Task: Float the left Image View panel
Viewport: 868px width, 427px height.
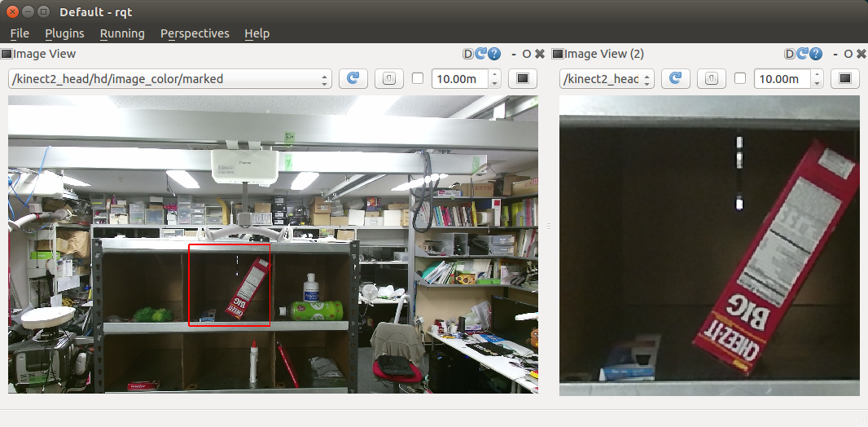Action: pos(527,54)
